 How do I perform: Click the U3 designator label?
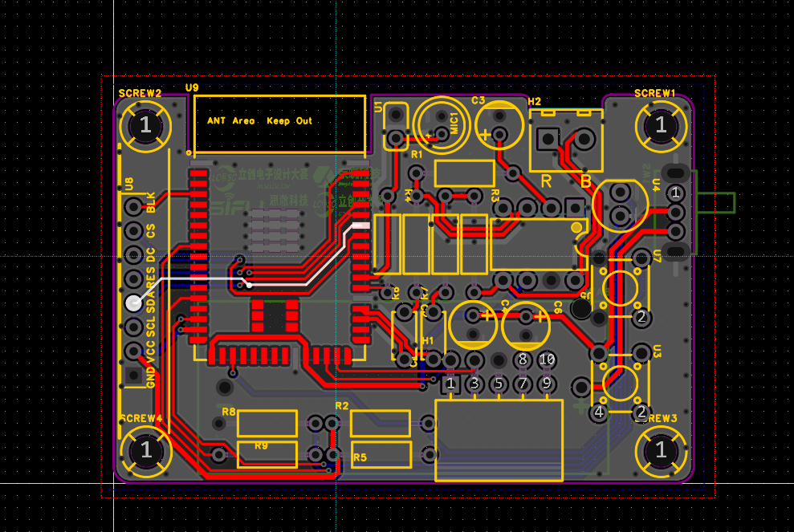click(x=657, y=351)
